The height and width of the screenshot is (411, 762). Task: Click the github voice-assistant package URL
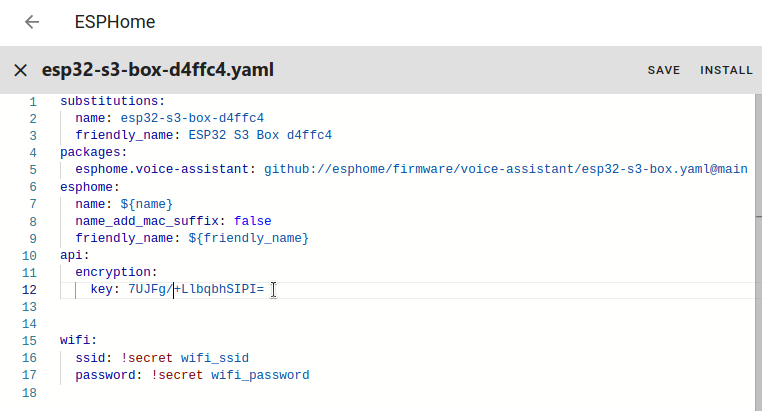505,169
